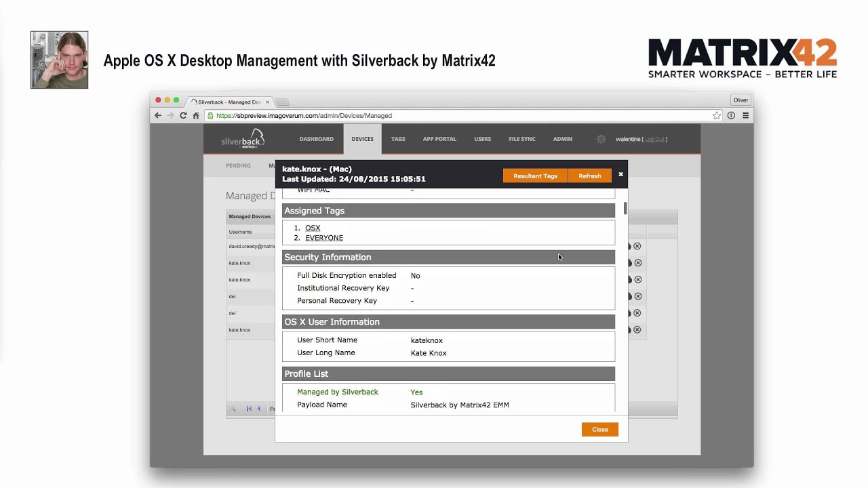This screenshot has height=488, width=868.
Task: Open the TAGS section
Action: pos(398,139)
